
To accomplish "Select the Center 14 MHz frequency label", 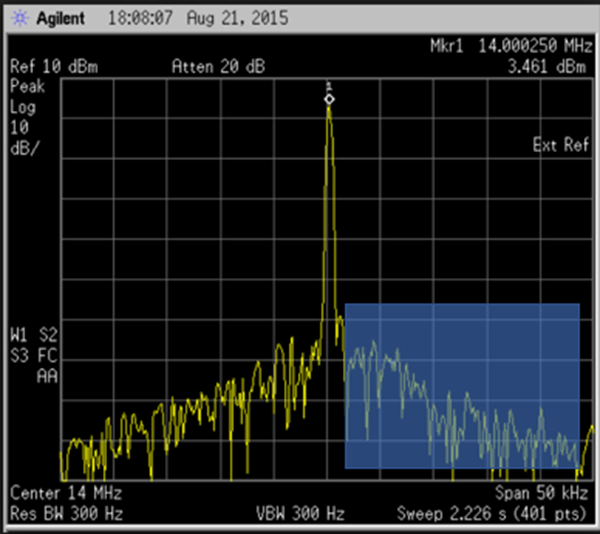I will [58, 494].
